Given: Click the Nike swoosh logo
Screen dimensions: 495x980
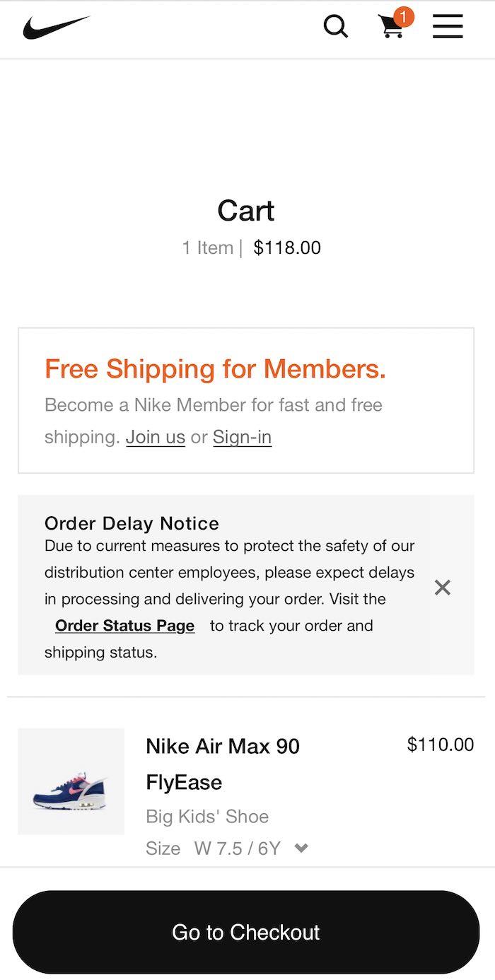Looking at the screenshot, I should click(57, 28).
